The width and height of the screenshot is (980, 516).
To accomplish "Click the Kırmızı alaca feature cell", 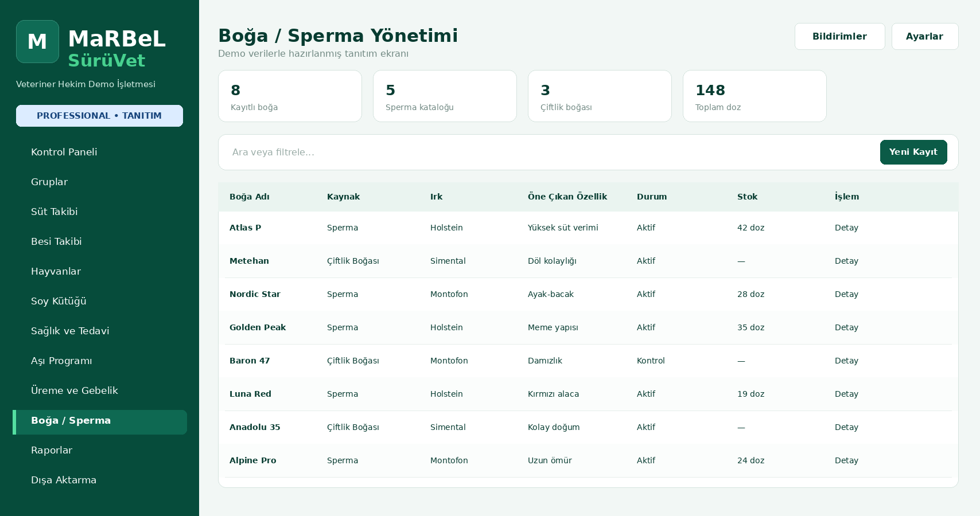I will pyautogui.click(x=553, y=394).
